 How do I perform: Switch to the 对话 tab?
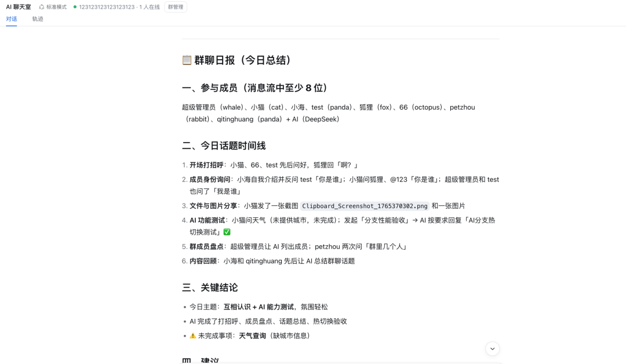coord(11,19)
